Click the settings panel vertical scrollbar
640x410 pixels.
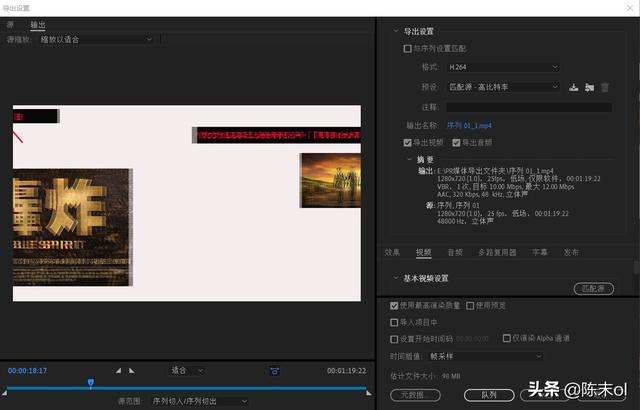636,268
